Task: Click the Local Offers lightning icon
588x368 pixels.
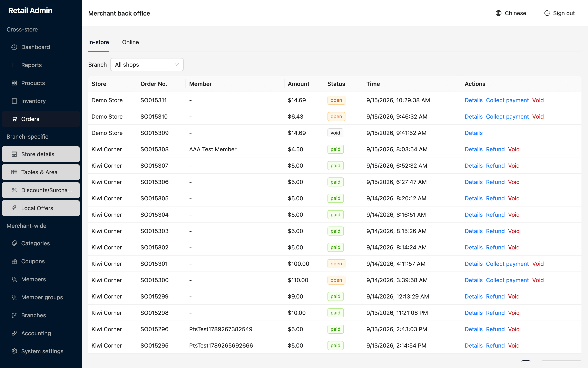Action: (x=14, y=208)
